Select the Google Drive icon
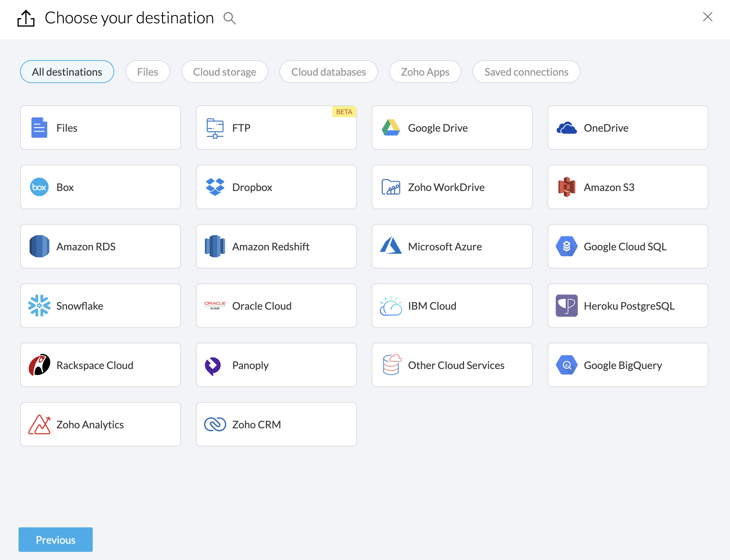 391,128
